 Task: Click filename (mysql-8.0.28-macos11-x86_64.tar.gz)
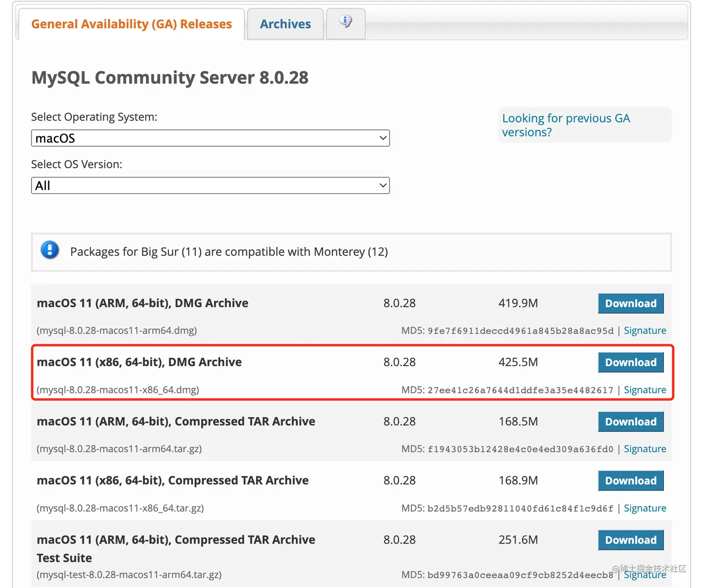click(x=120, y=508)
